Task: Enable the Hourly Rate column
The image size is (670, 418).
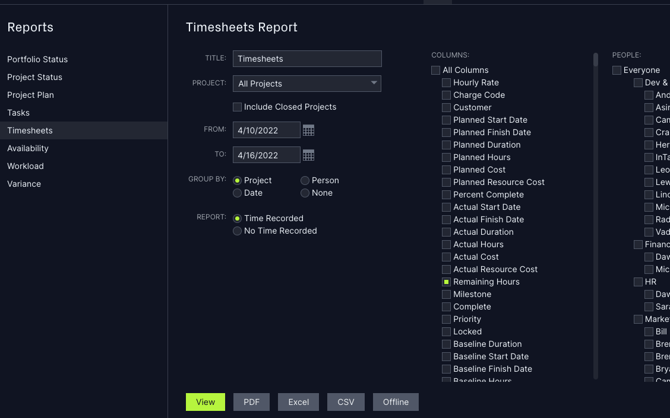Action: [446, 82]
